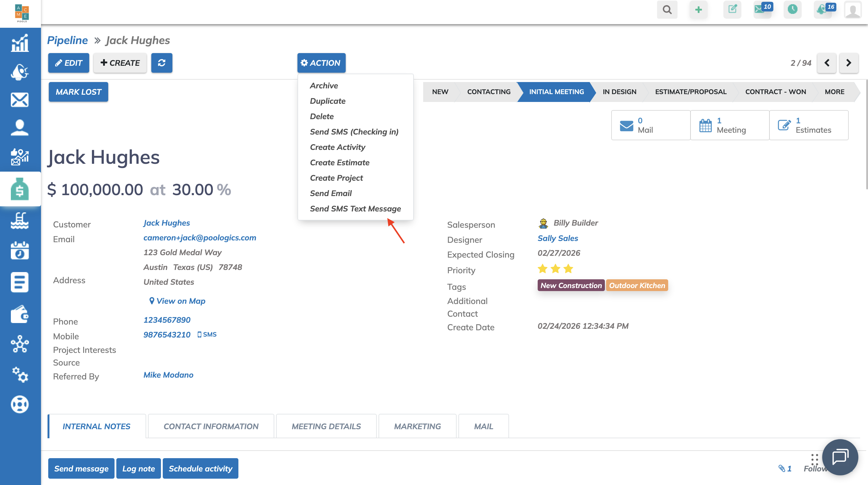This screenshot has height=485, width=868.
Task: Set priority to the first star
Action: coord(542,269)
